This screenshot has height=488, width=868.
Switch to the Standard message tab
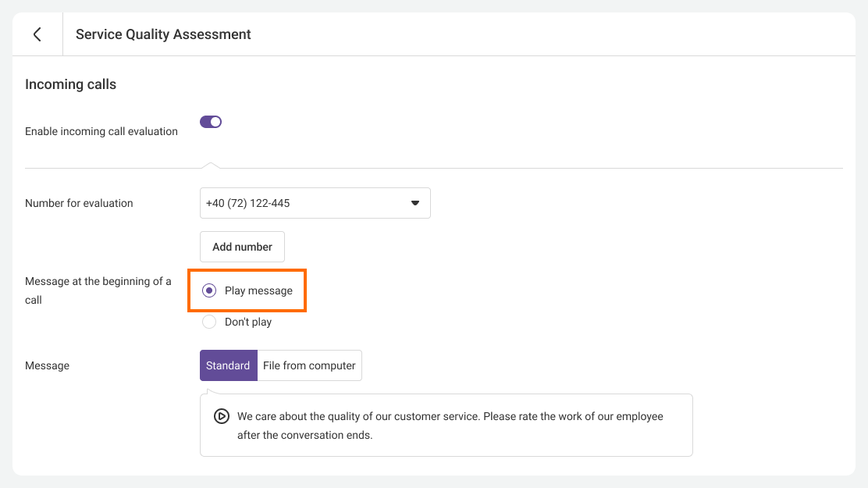tap(228, 365)
